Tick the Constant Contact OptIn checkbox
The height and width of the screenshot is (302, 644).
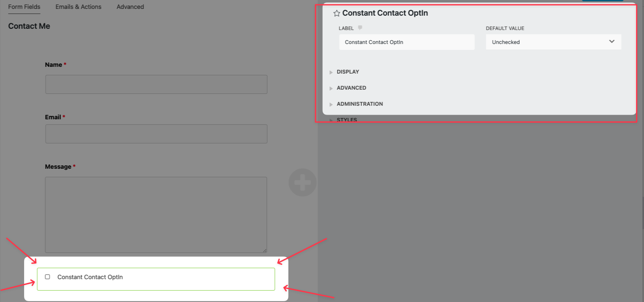point(47,277)
